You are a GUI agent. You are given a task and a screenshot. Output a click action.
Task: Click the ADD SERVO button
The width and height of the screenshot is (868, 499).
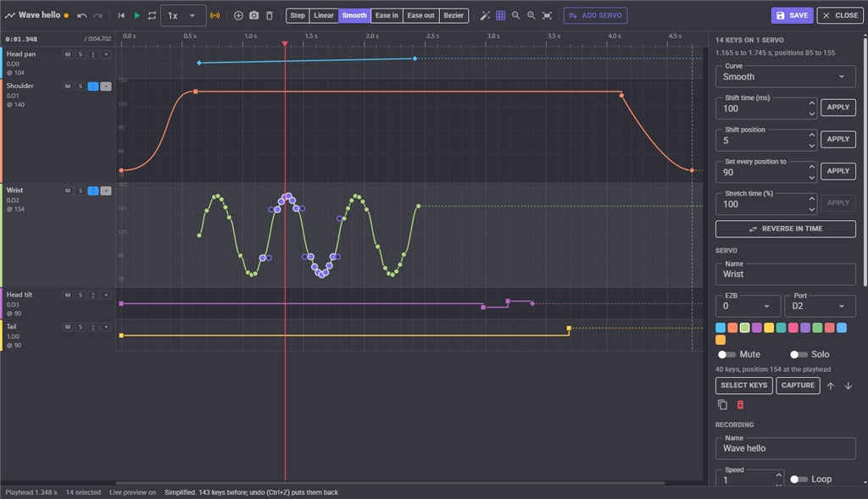(x=595, y=15)
